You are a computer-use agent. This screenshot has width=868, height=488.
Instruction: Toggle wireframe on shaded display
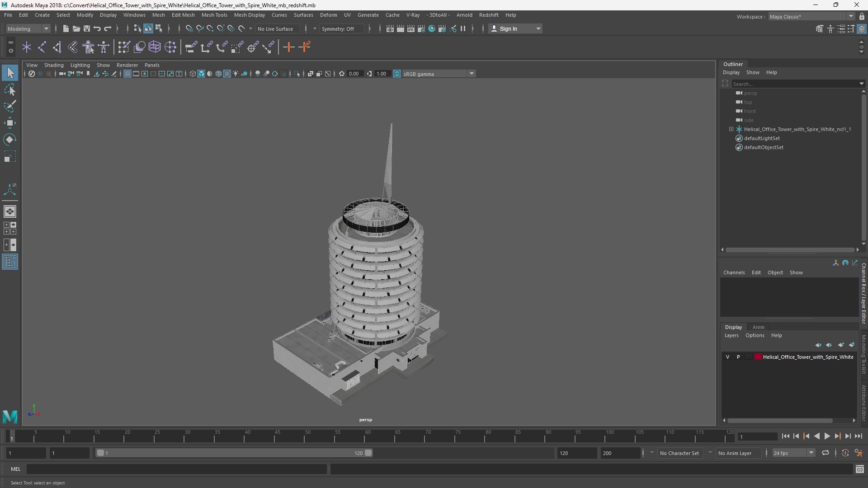(218, 74)
